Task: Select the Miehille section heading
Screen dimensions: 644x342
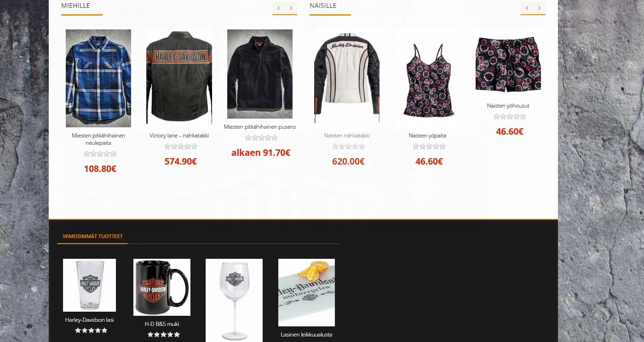Action: pyautogui.click(x=75, y=6)
